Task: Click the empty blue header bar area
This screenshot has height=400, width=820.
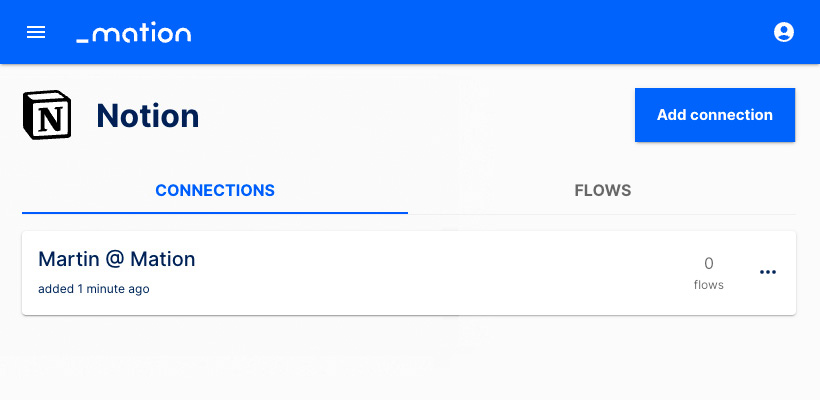Action: 471,32
